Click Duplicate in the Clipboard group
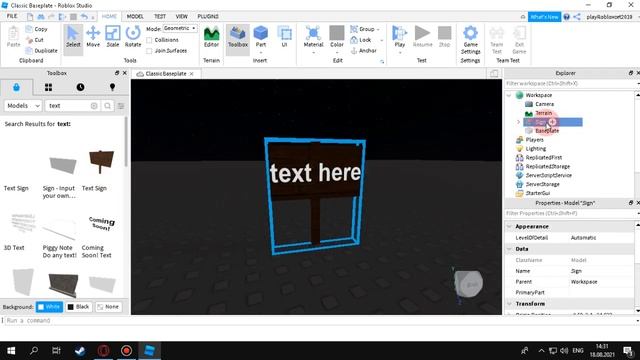This screenshot has height=360, width=640. (41, 51)
